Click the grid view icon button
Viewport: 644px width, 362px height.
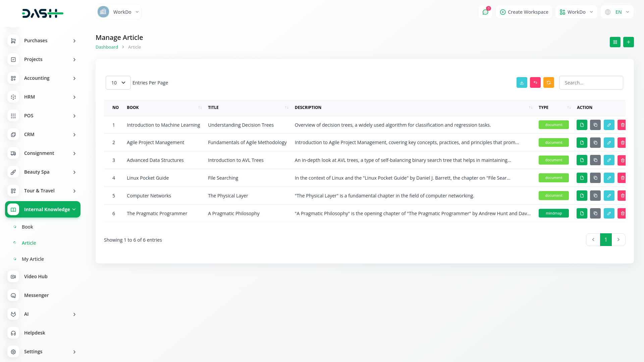[615, 42]
